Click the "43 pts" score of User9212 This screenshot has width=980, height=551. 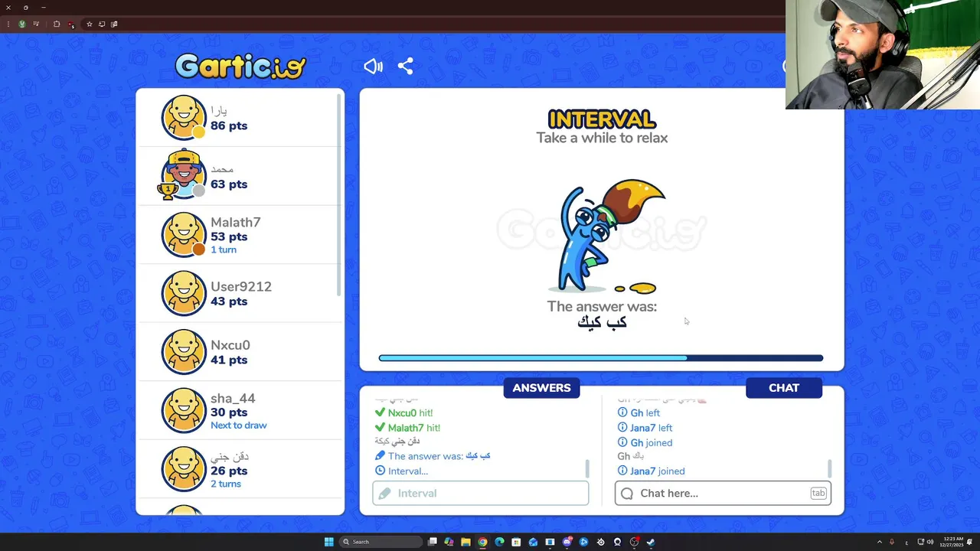coord(229,302)
